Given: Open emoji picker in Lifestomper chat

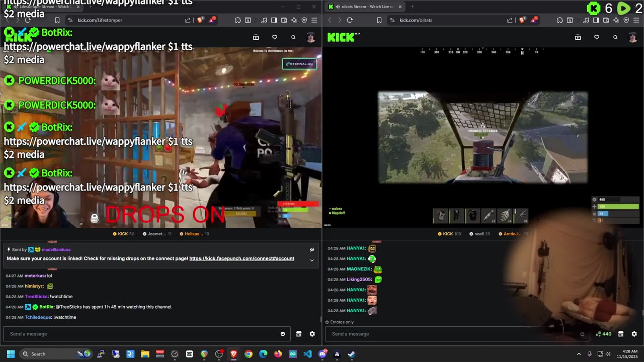Looking at the screenshot, I should (x=283, y=334).
